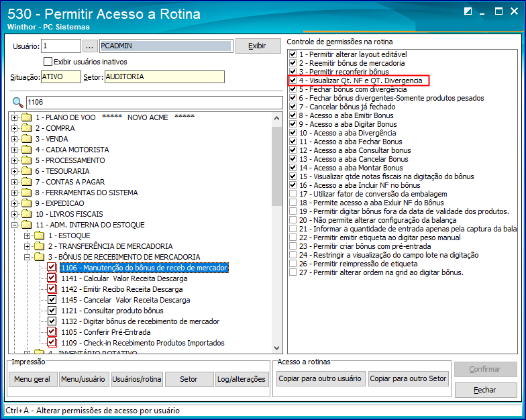Click the magnifier search icon
This screenshot has width=526, height=420.
pyautogui.click(x=17, y=103)
